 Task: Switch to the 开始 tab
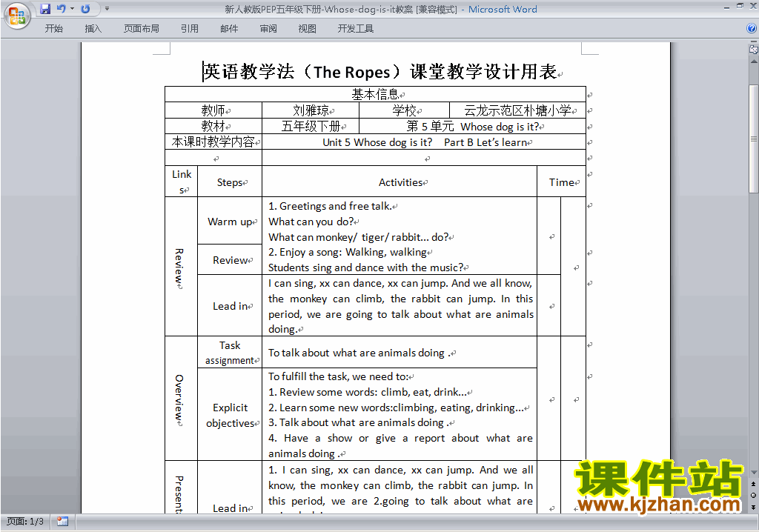click(x=53, y=29)
